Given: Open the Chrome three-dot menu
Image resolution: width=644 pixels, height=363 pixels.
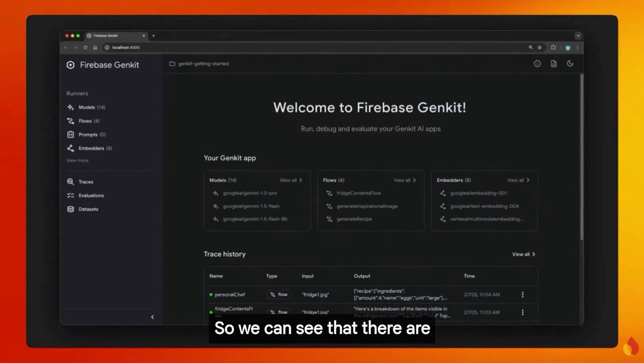Looking at the screenshot, I should click(x=577, y=47).
